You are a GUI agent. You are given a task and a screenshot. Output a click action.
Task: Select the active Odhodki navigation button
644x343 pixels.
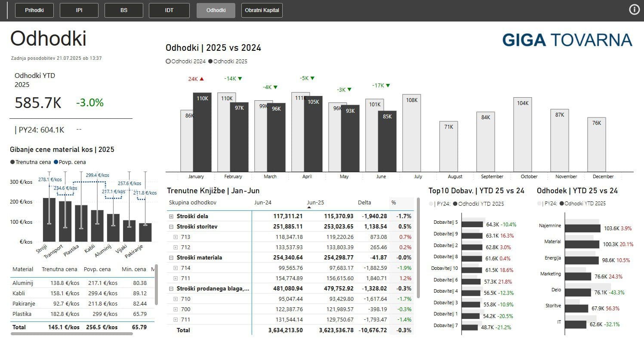216,10
